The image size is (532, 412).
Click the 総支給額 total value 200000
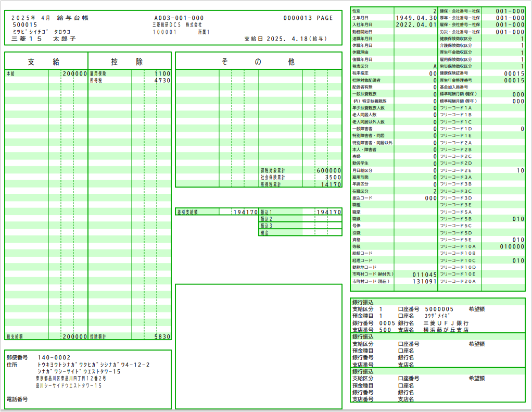(x=74, y=336)
